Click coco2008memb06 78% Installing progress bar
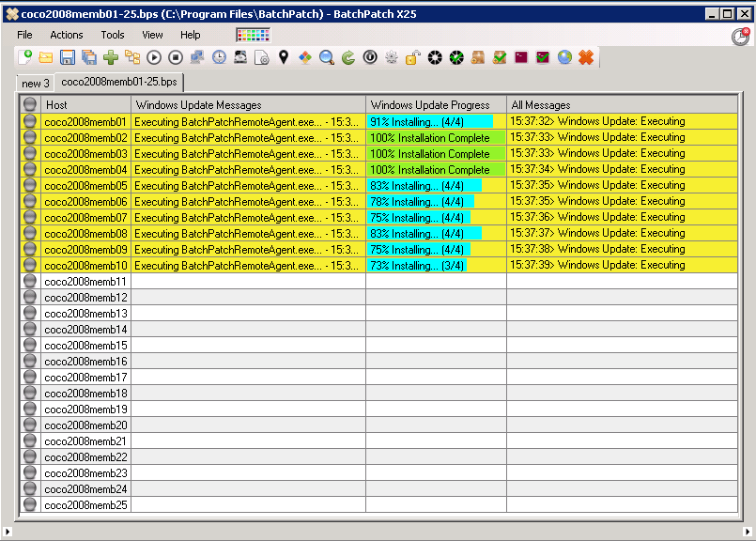Screen dimensions: 756x541 pyautogui.click(x=421, y=202)
